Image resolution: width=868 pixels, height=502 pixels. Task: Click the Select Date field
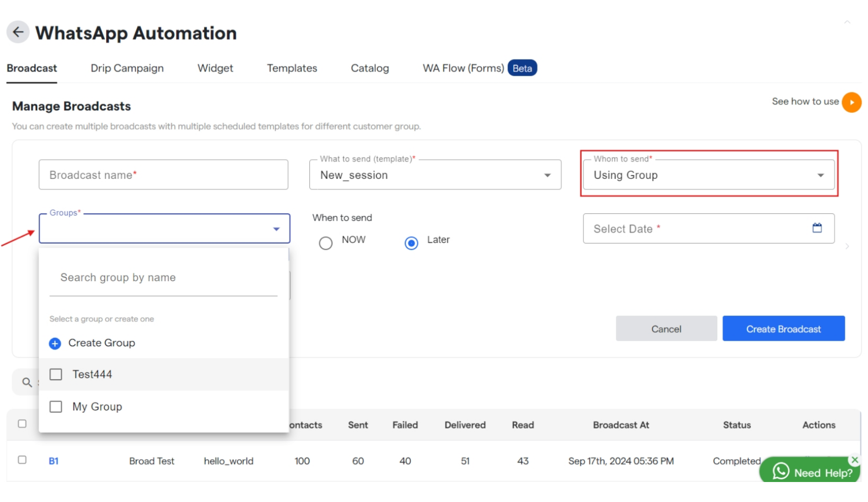708,229
